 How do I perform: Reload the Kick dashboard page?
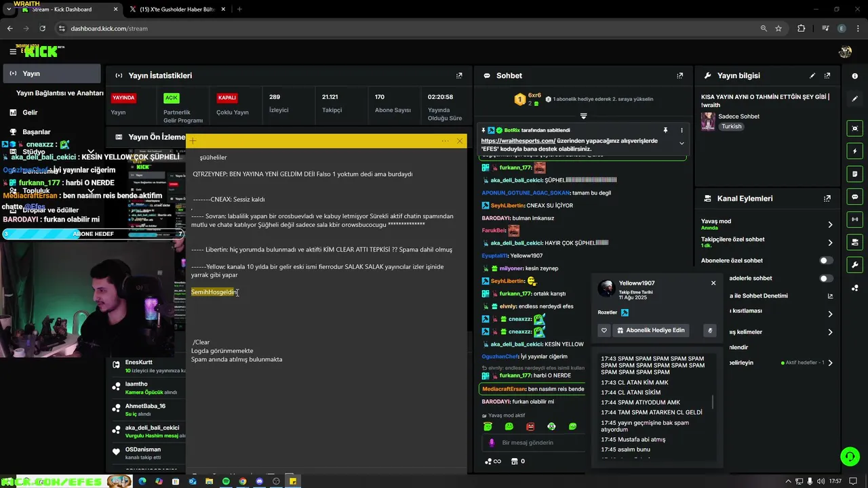[42, 28]
